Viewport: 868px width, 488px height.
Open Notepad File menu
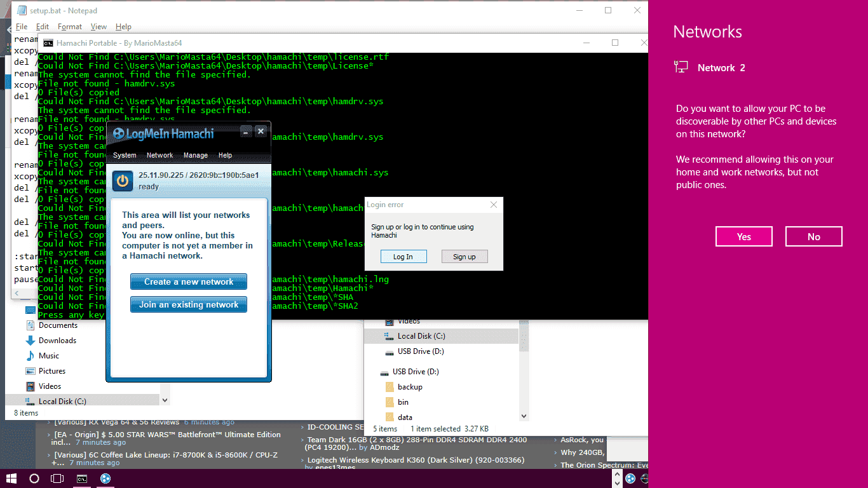(21, 27)
